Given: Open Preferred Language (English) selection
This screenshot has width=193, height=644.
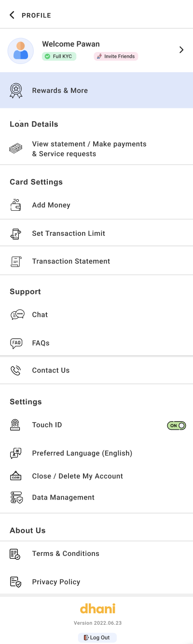Looking at the screenshot, I should click(x=96, y=453).
